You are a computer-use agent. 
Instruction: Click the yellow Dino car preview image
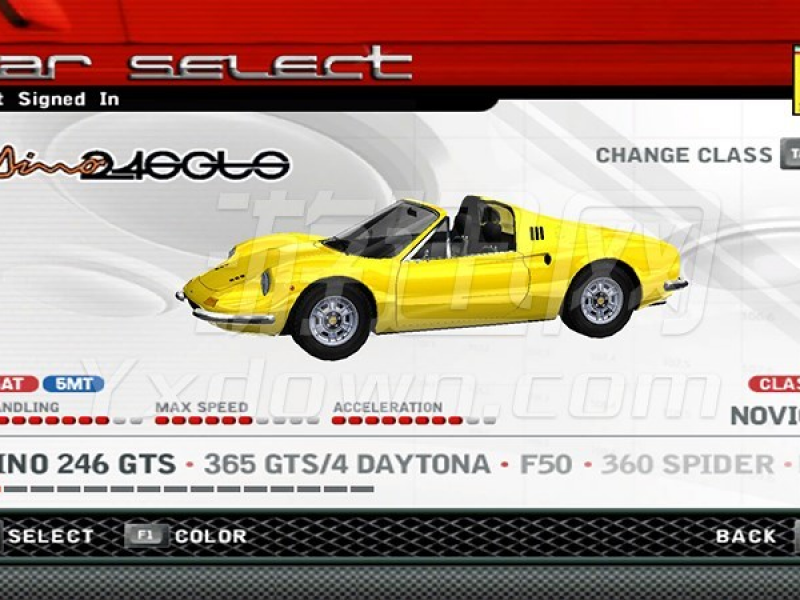tap(433, 277)
